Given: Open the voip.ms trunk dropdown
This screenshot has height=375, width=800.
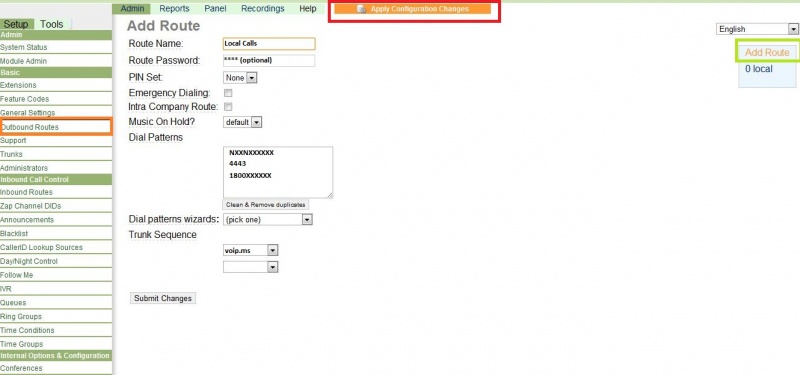Looking at the screenshot, I should (251, 251).
